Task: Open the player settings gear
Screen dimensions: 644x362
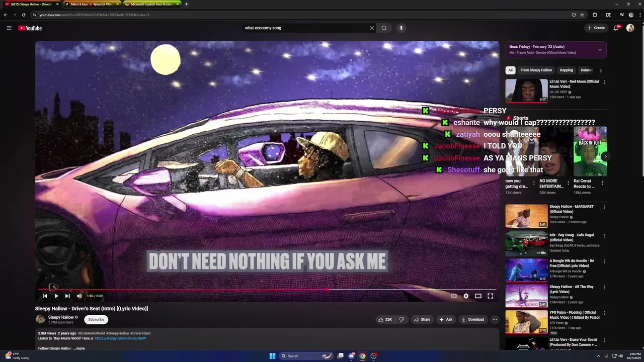Action: click(x=466, y=296)
